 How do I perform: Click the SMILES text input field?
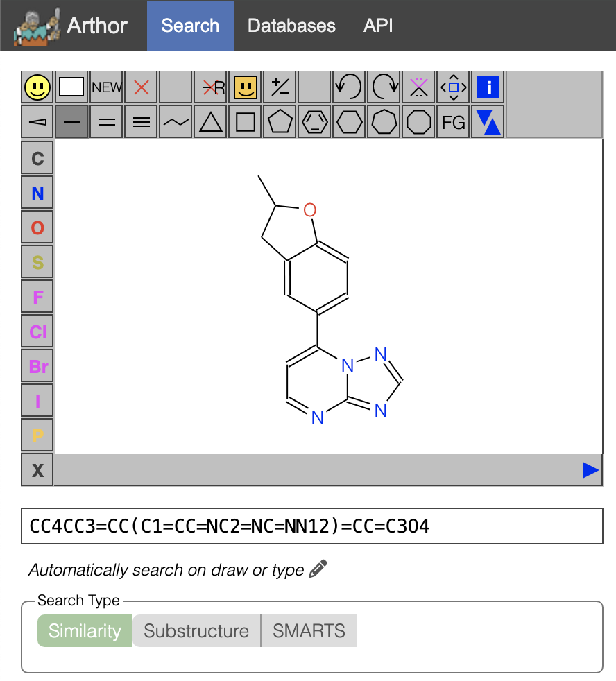coord(312,526)
